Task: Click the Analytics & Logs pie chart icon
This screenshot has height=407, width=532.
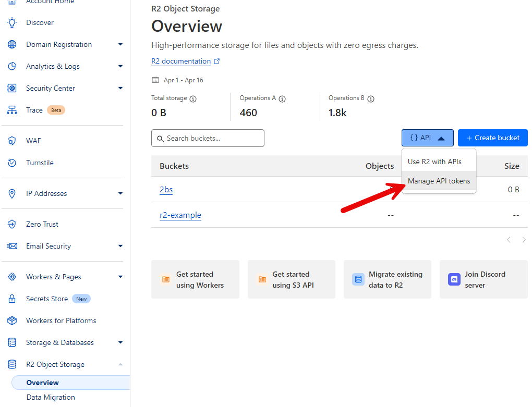Action: coord(12,66)
